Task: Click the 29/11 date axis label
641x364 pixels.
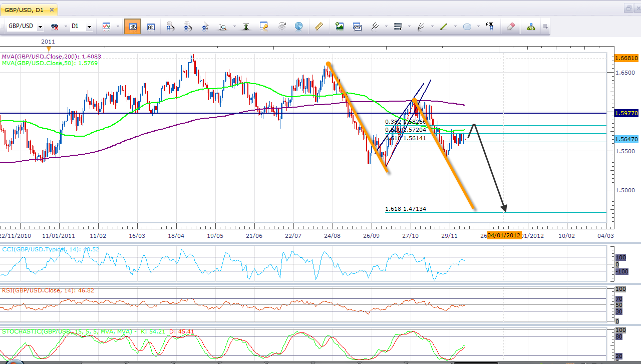Action: coord(450,235)
